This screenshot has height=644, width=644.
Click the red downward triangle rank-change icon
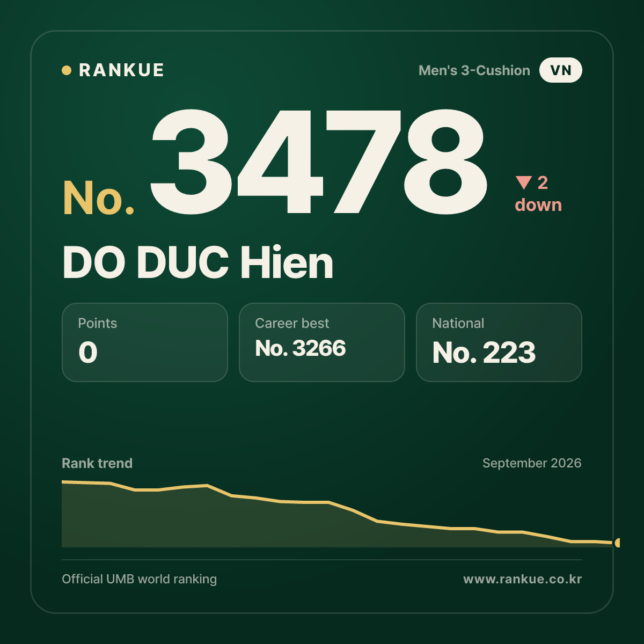coord(524,182)
